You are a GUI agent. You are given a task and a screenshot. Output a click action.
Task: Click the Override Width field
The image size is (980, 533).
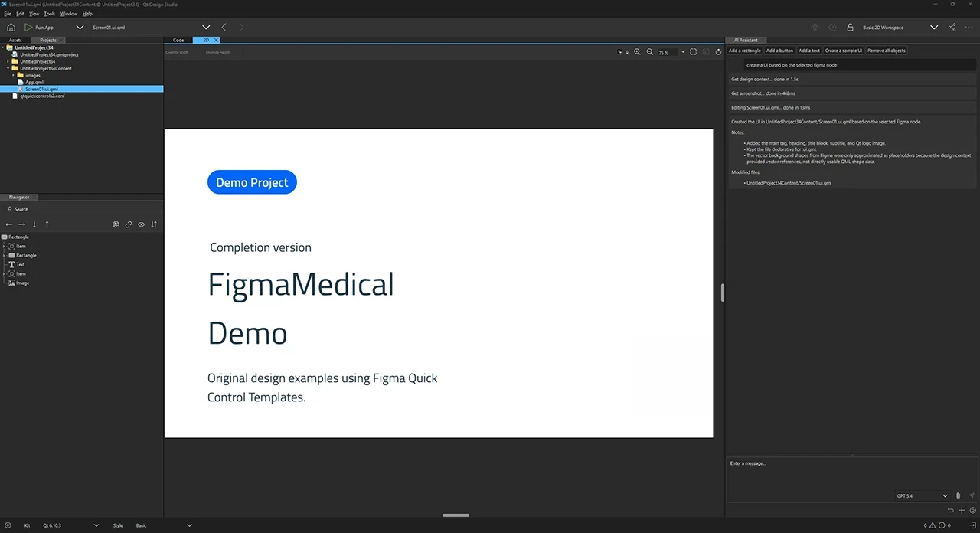coord(183,52)
